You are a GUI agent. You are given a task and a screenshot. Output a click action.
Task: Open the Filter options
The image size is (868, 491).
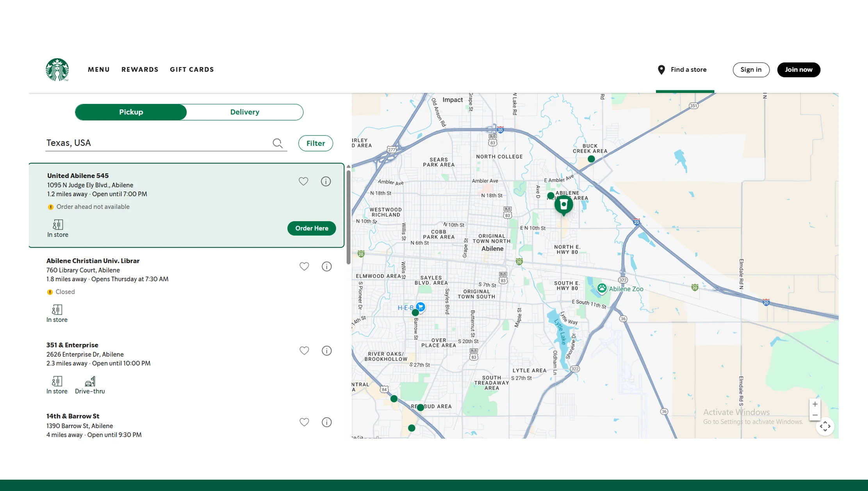[315, 143]
